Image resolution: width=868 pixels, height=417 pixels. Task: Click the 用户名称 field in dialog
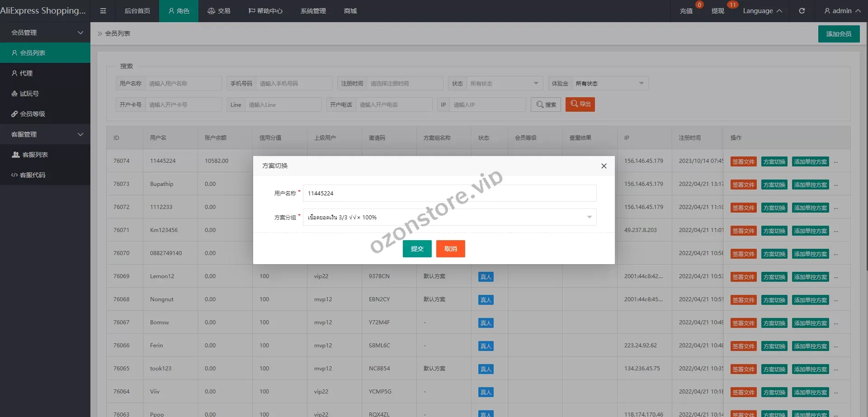[449, 193]
